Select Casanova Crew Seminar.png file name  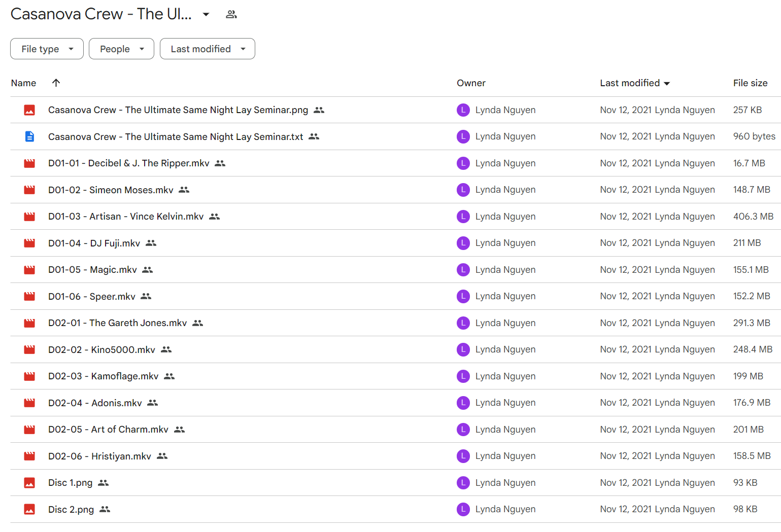tap(178, 110)
